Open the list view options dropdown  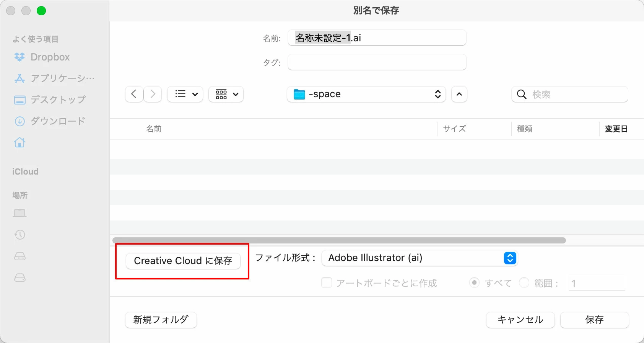185,94
